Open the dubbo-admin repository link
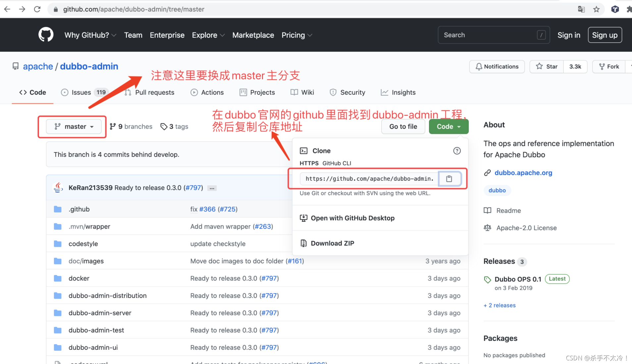 pyautogui.click(x=89, y=67)
